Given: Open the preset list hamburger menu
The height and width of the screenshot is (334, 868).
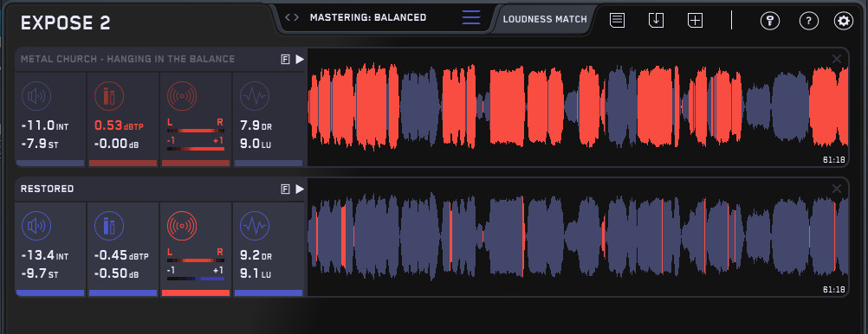Looking at the screenshot, I should point(471,17).
